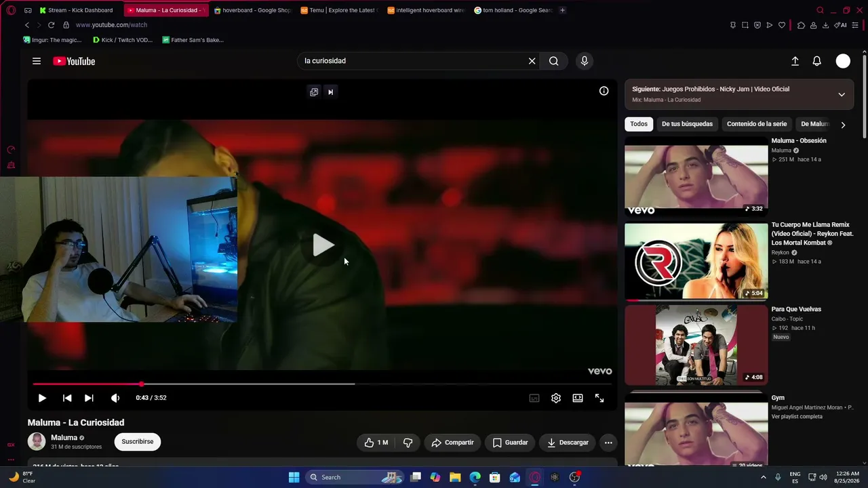868x488 pixels.
Task: Open Imgur bookmark in bookmarks bar
Action: click(52, 40)
